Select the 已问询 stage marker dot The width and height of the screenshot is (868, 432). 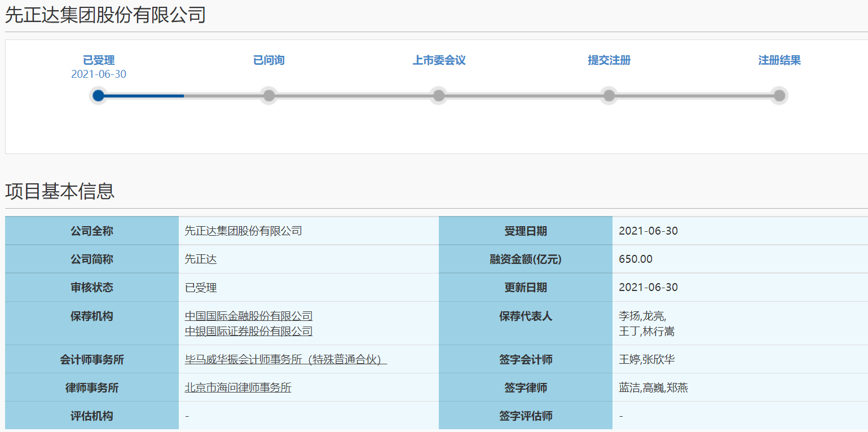pyautogui.click(x=269, y=95)
